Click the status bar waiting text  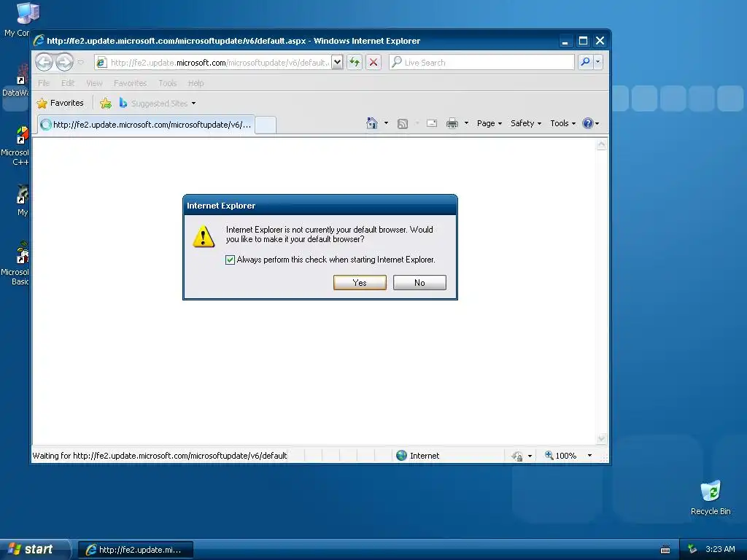point(160,456)
